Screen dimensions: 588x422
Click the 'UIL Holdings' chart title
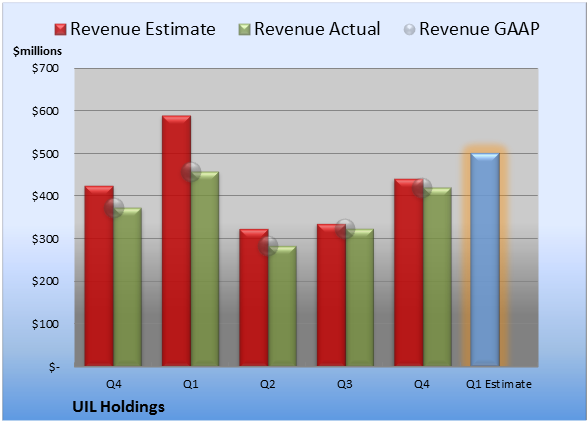point(118,407)
